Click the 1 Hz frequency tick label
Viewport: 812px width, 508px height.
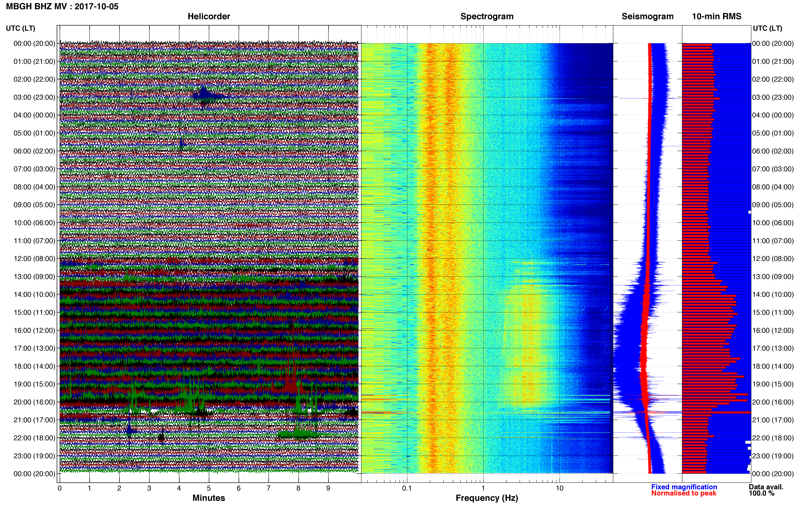(483, 488)
